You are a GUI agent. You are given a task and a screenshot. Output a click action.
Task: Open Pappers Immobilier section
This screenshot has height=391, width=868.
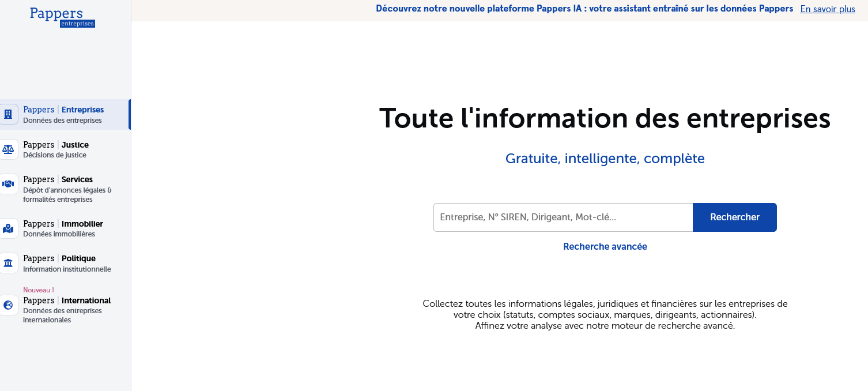(65, 228)
